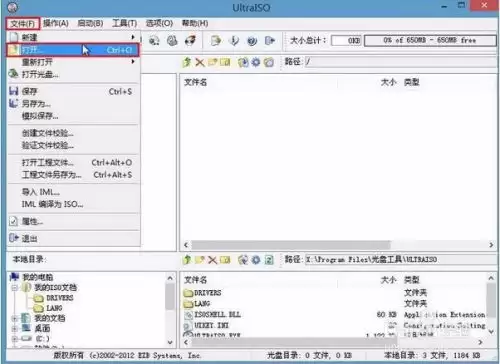This screenshot has height=364, width=500.
Task: Choose 另存为... menu entry
Action: (x=73, y=104)
